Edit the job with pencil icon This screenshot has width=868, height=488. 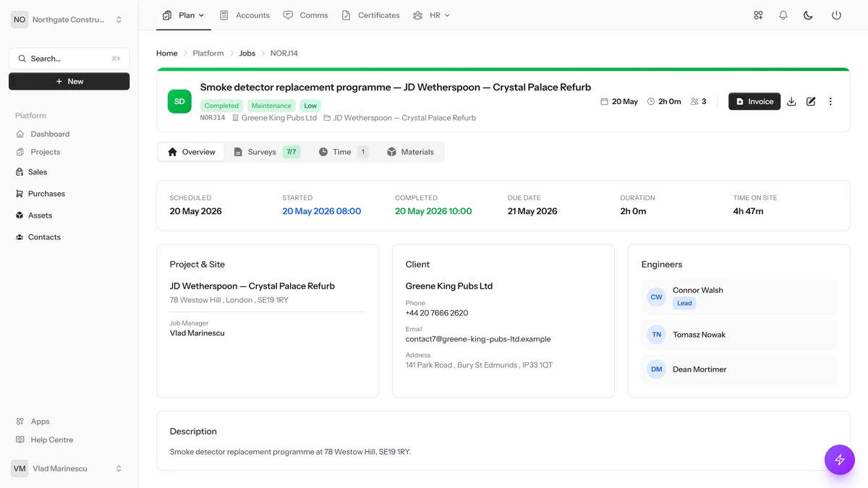pos(811,102)
